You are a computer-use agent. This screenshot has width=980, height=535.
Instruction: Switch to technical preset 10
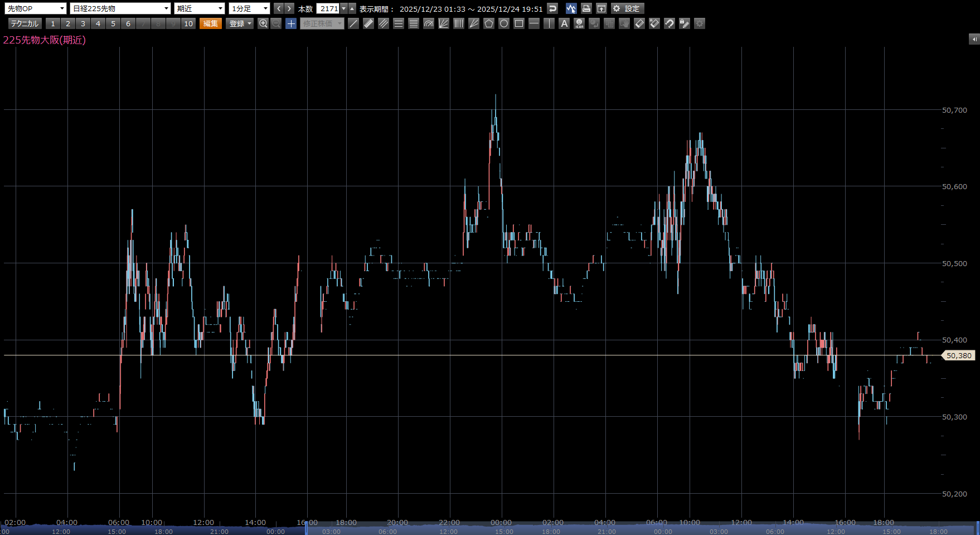tap(188, 23)
